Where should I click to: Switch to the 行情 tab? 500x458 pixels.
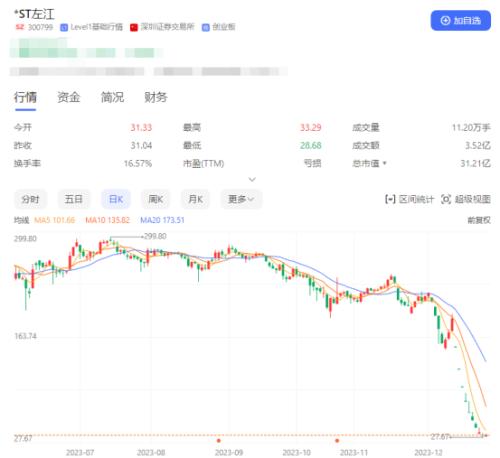25,97
